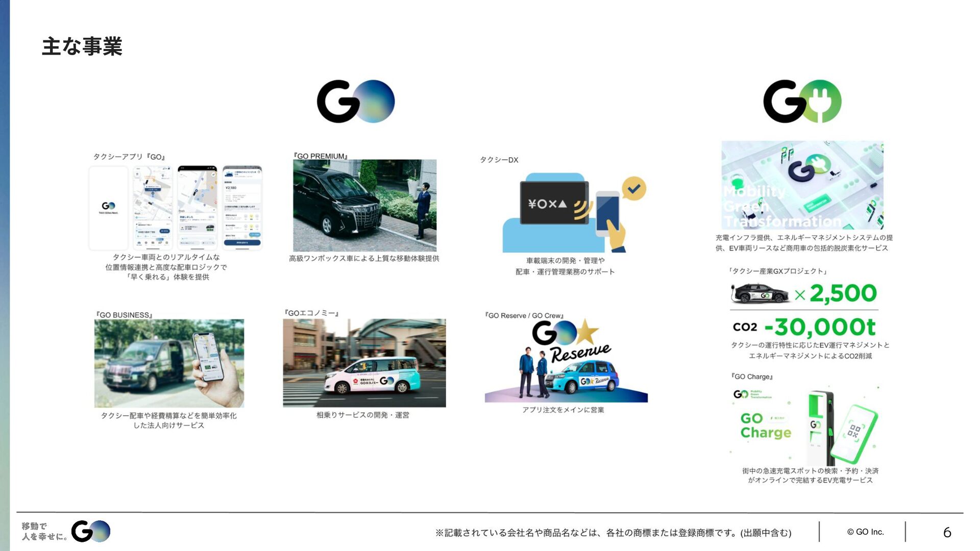Screen dimensions: 980x551
Task: Click the GO BUSINESS taxi and phone photo
Action: click(169, 363)
